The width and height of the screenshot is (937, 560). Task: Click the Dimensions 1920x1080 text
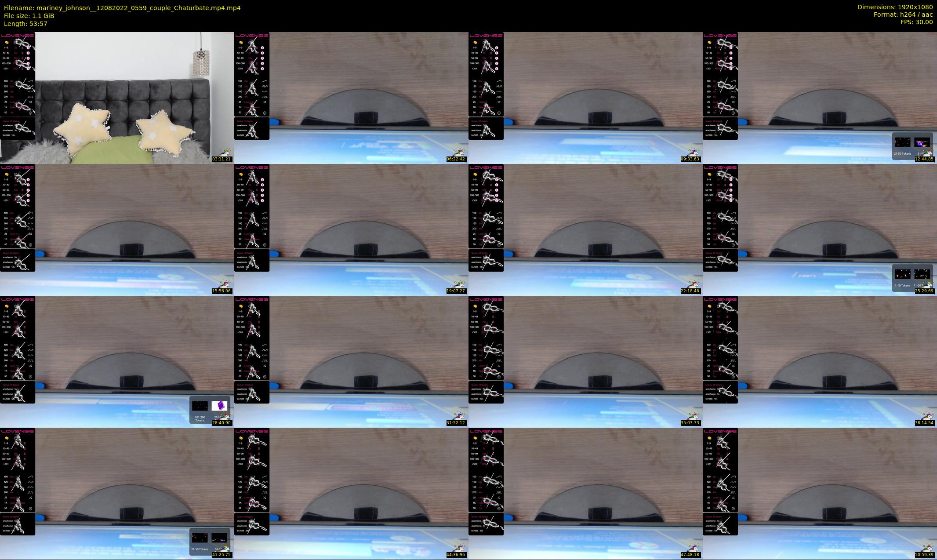coord(895,7)
